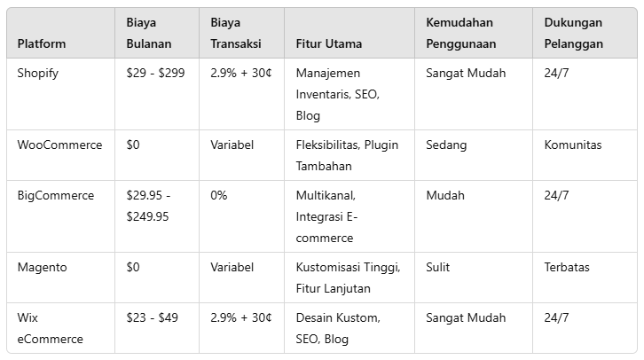The height and width of the screenshot is (360, 644).
Task: Select the Terbatas support cell
Action: click(567, 267)
